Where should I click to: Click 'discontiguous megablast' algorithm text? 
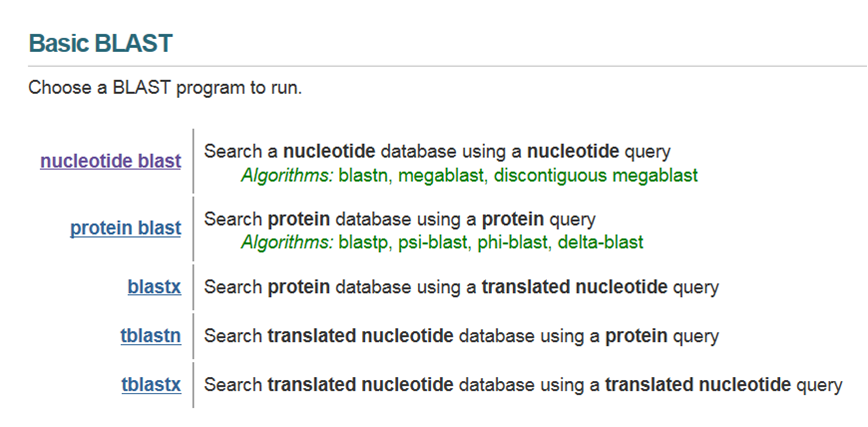(x=596, y=175)
